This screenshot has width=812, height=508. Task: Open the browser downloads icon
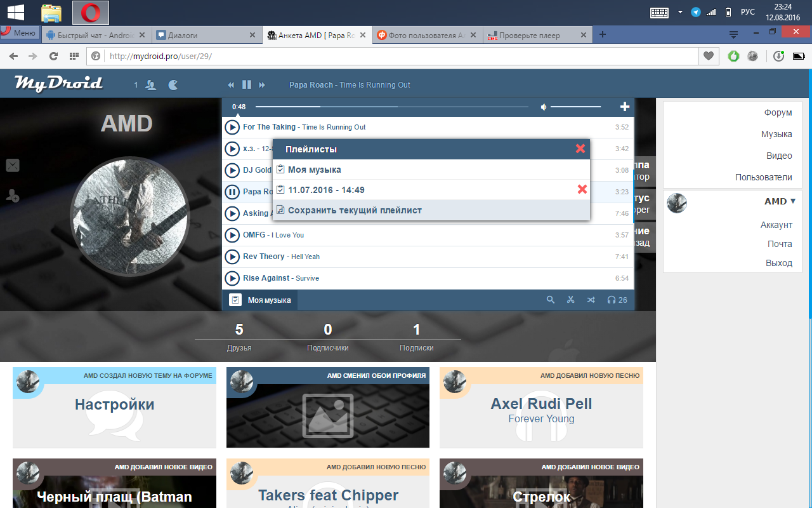(779, 56)
